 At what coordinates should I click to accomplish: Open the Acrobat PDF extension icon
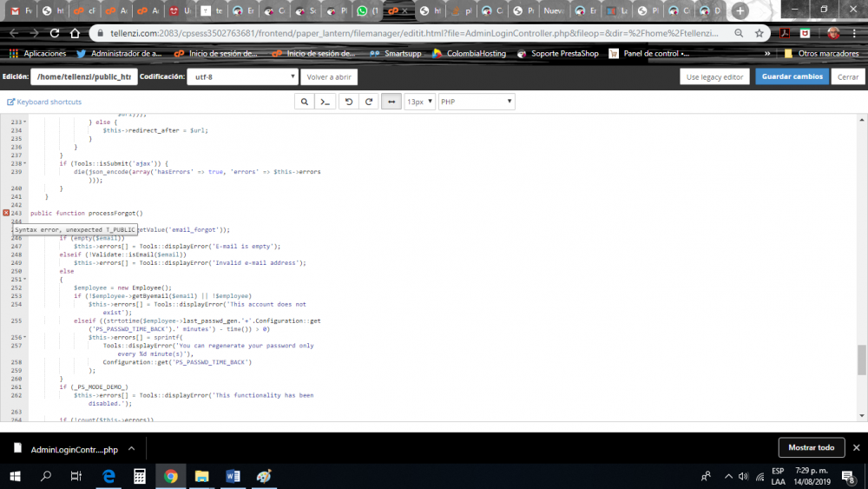coord(785,33)
